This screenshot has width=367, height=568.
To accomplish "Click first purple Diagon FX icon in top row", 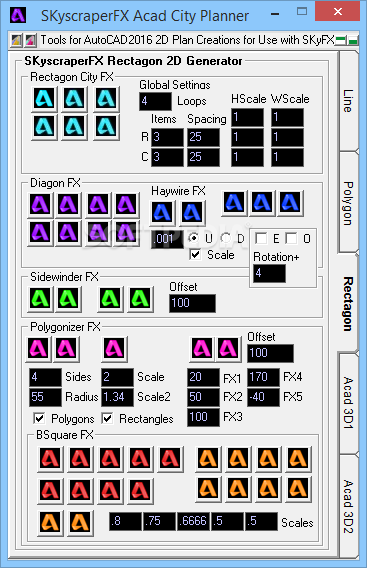I will [40, 205].
